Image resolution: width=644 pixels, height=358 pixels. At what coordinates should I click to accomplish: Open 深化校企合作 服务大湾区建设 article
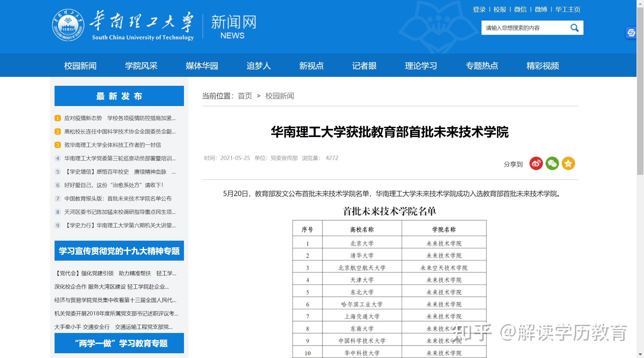pos(112,287)
